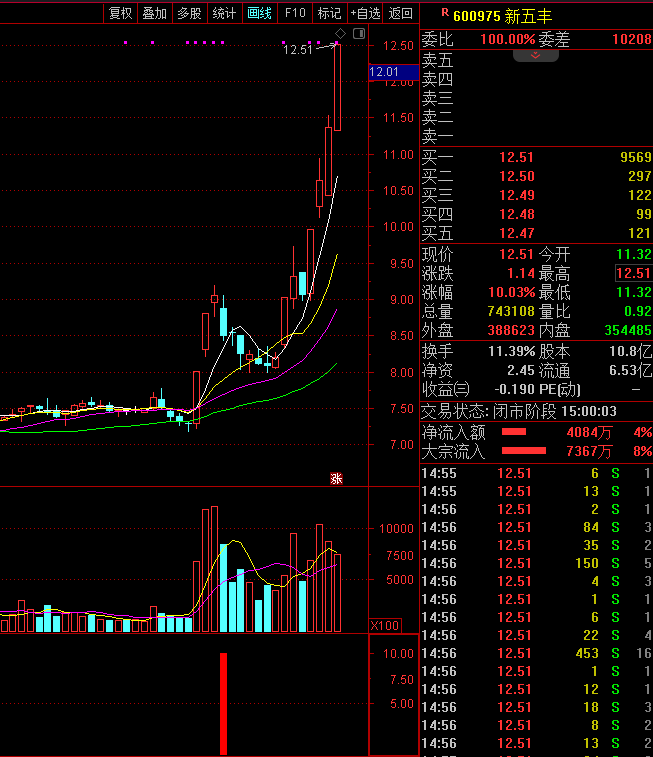
Task: Click the red 涨 marker icon on chart
Action: pyautogui.click(x=337, y=478)
